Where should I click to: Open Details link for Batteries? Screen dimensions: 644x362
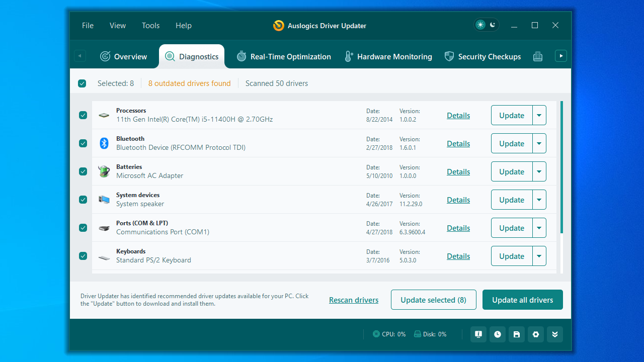(x=458, y=172)
